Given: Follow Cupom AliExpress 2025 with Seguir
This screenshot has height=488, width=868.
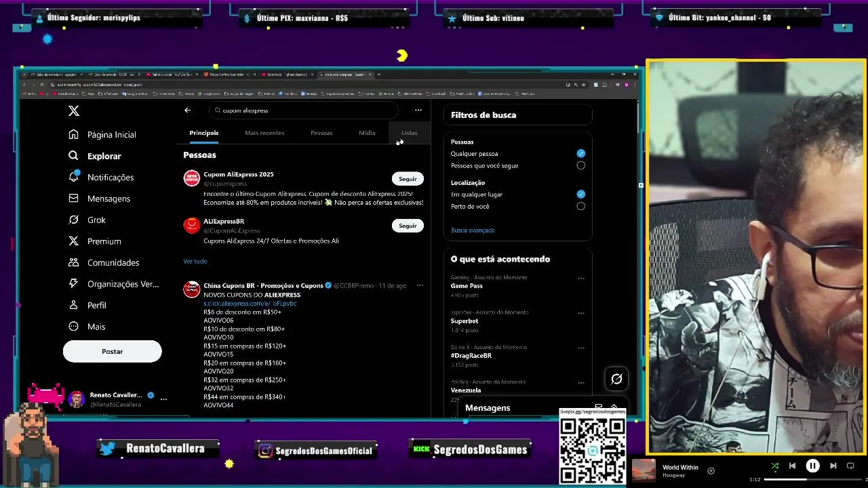Looking at the screenshot, I should (x=408, y=179).
